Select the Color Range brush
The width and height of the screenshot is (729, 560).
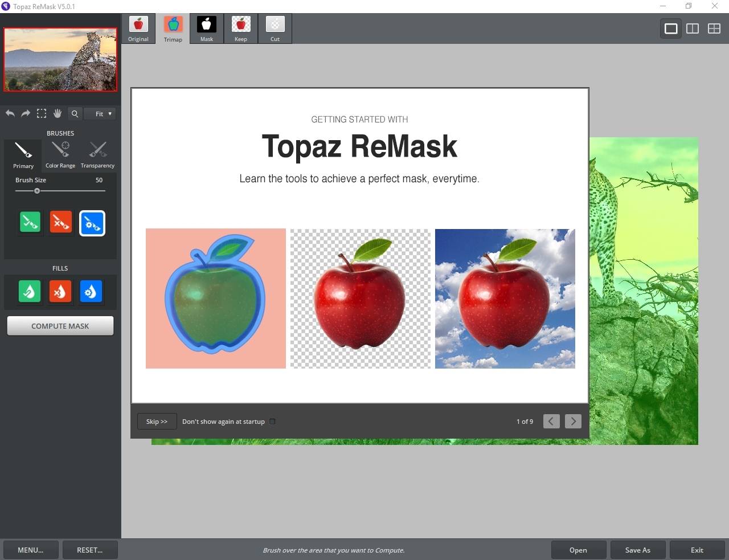click(x=60, y=156)
